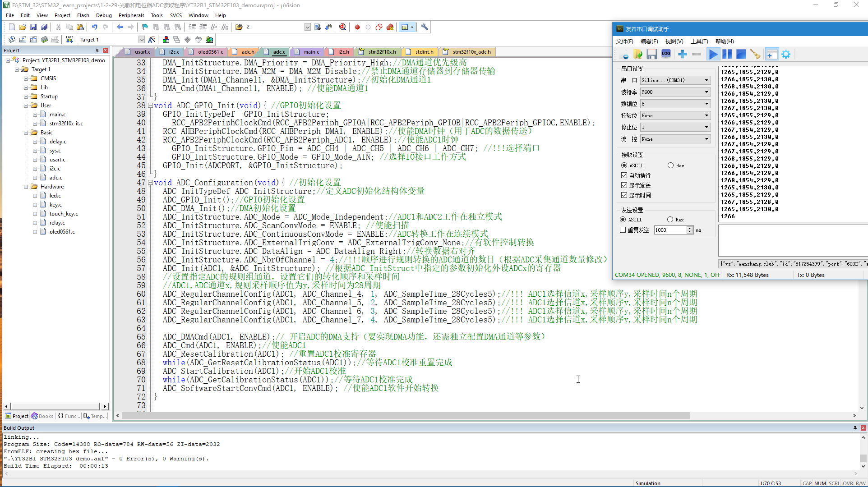Start debug session icon
868x487 pixels.
[x=343, y=27]
